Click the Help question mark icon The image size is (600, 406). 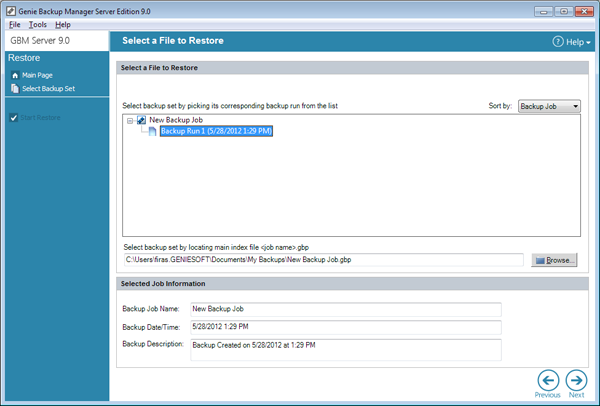[x=558, y=41]
